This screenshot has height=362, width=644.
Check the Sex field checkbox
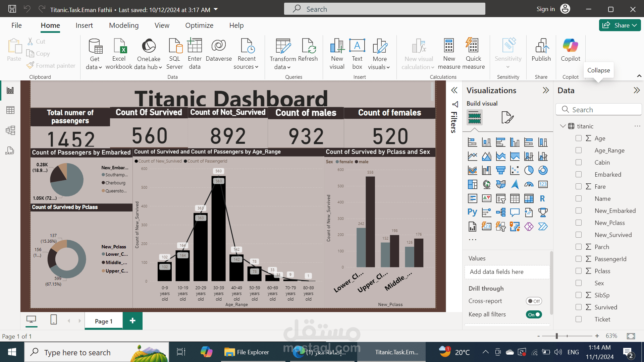tap(579, 283)
